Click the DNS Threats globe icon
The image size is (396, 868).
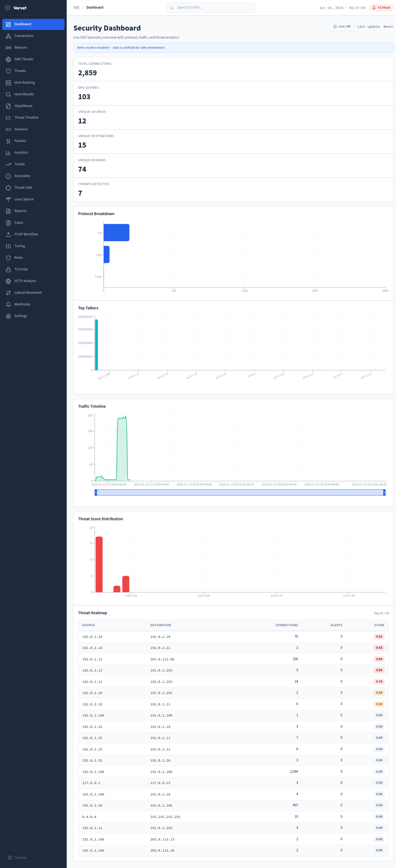coord(8,59)
